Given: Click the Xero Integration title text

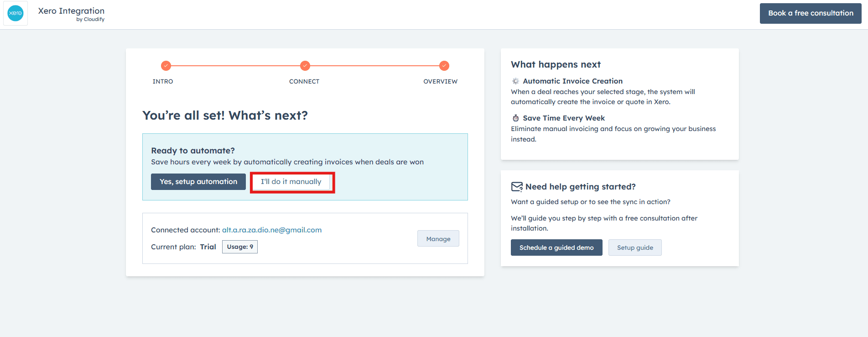Looking at the screenshot, I should point(71,11).
